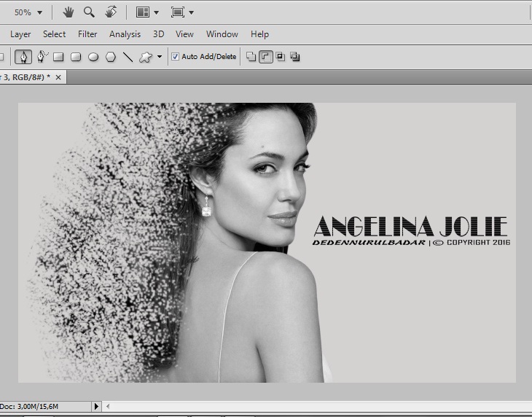Screen dimensions: 532x417
Task: Choose the Rectangle shape tool
Action: [58, 57]
